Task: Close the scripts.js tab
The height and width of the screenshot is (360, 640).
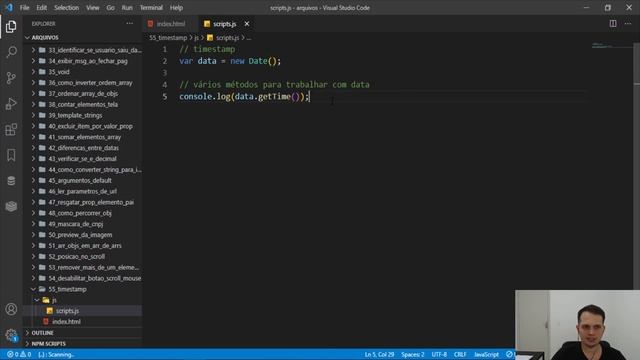Action: [247, 24]
